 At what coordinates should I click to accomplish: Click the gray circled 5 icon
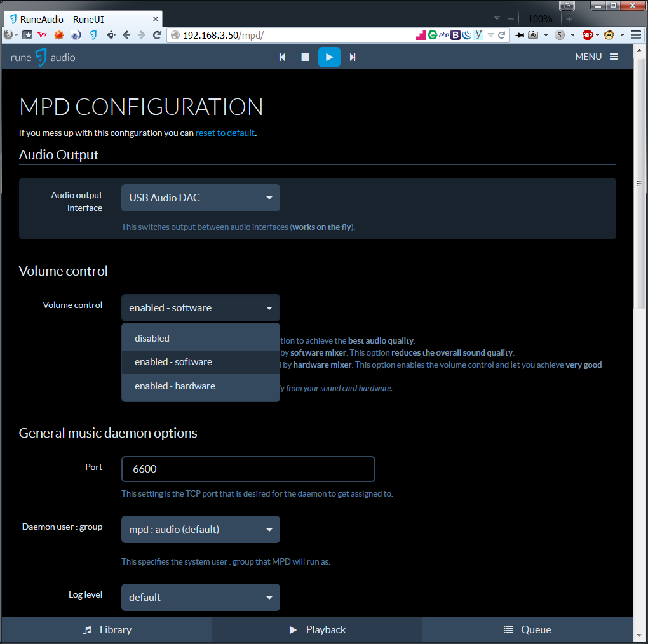560,35
